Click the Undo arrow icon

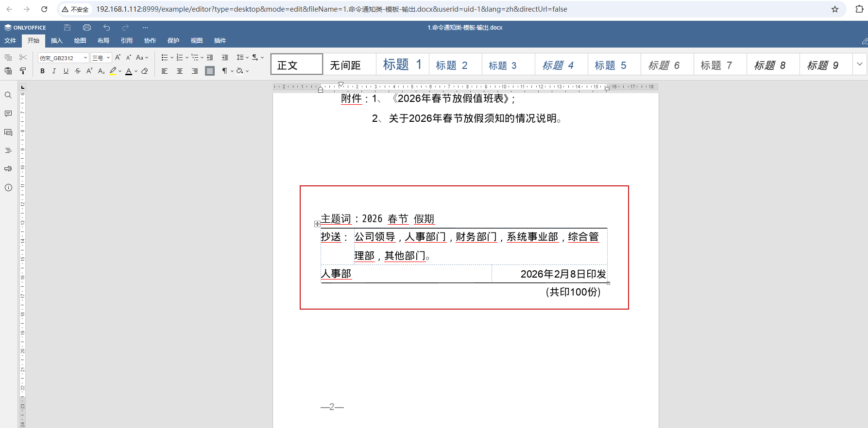coord(107,28)
